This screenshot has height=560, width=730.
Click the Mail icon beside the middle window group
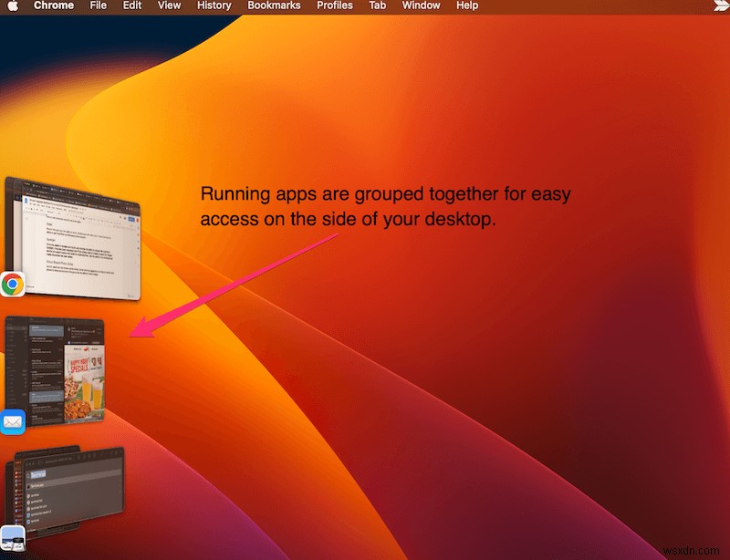pyautogui.click(x=13, y=421)
